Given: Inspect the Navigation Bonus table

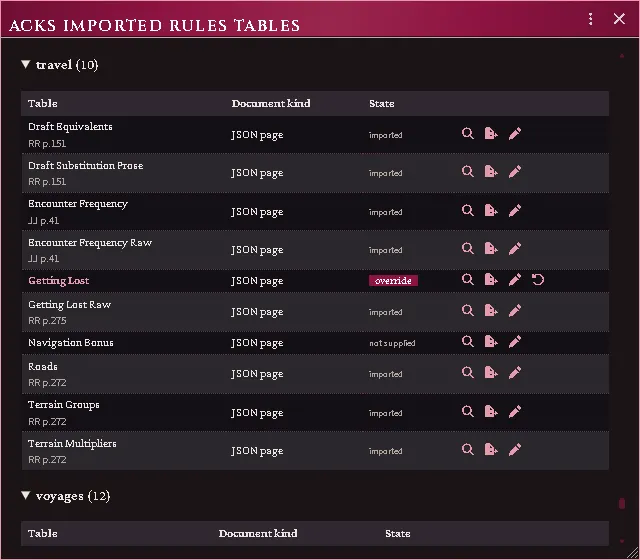Looking at the screenshot, I should [468, 342].
